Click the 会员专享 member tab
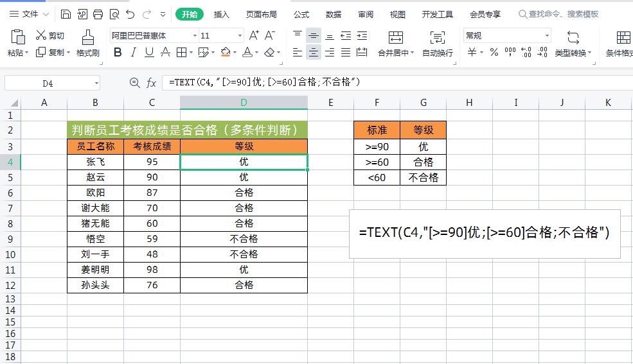This screenshot has height=364, width=633. [x=485, y=15]
